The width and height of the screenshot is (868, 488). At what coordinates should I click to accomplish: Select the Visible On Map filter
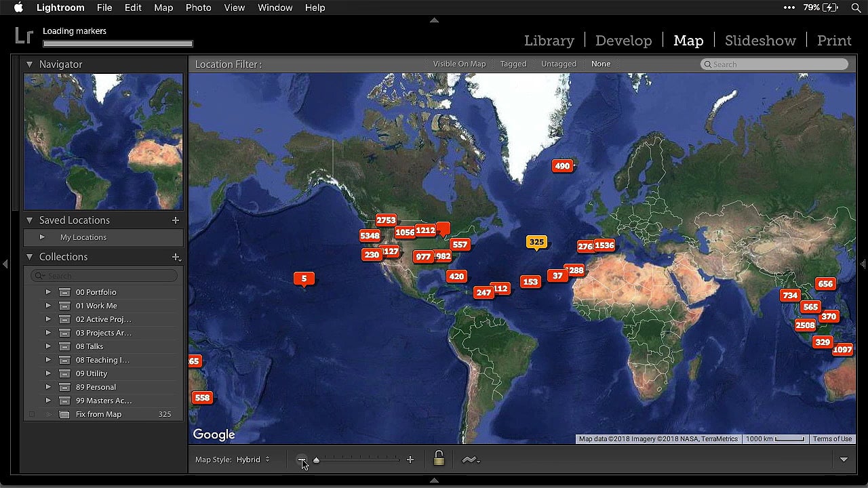(459, 64)
